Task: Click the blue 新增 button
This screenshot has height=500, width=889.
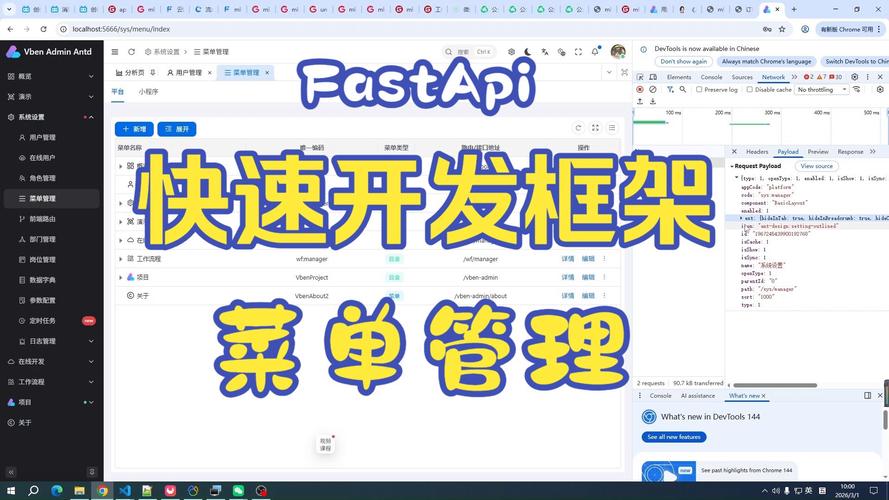Action: point(134,129)
